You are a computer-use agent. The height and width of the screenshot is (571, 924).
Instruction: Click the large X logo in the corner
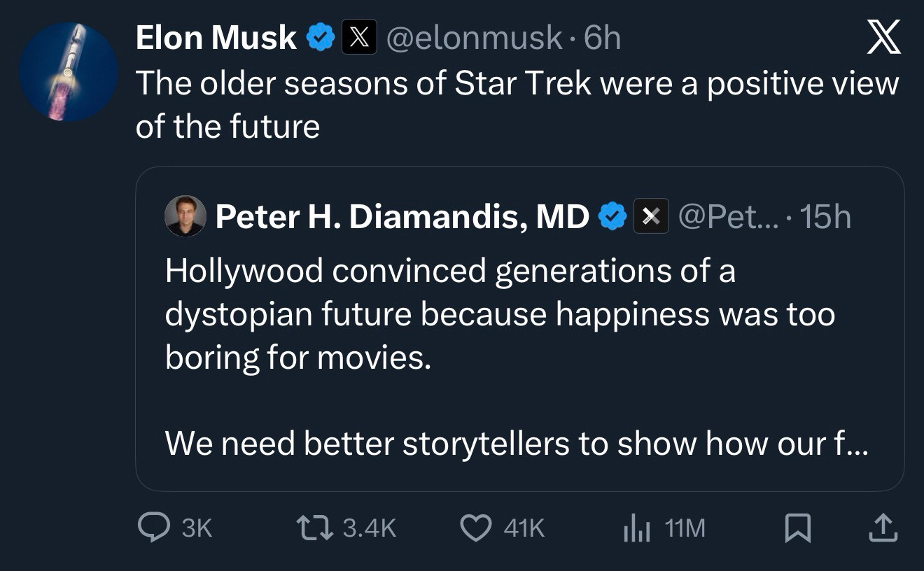click(x=883, y=38)
